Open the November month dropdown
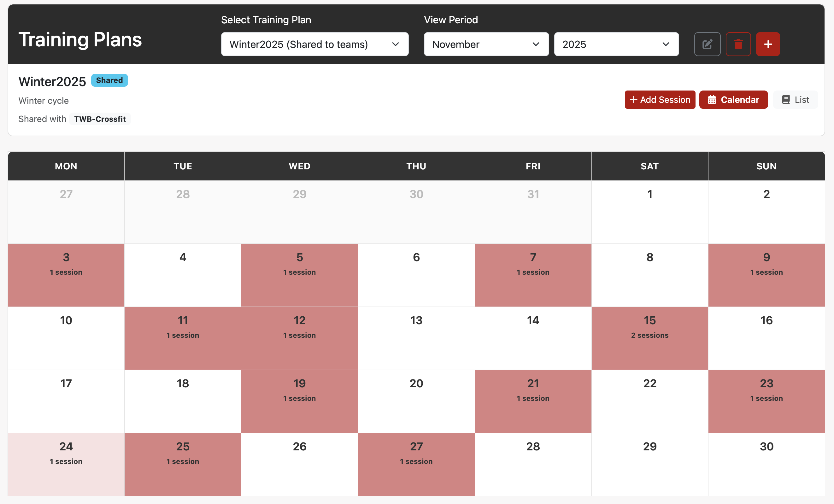 point(486,44)
